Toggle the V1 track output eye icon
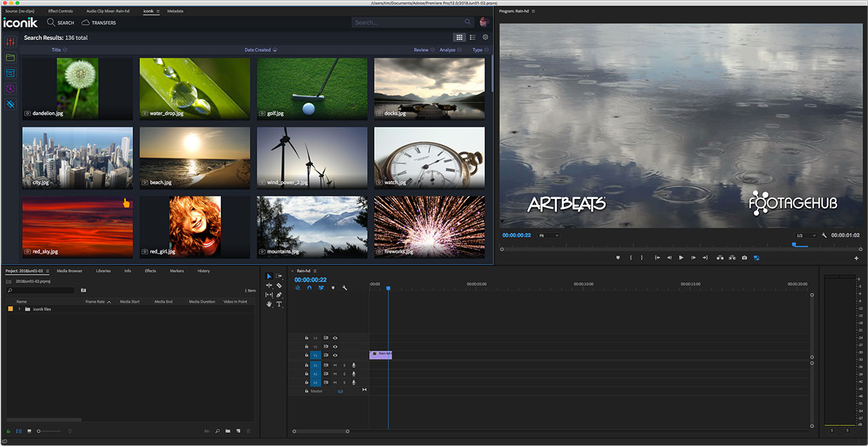868x446 pixels. (335, 356)
